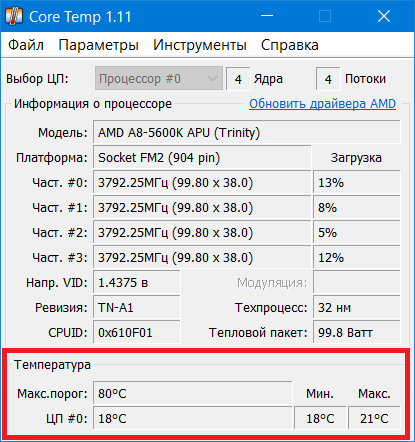The image size is (415, 442).
Task: Click the Техпроцесс value 32 нм
Action: (x=357, y=307)
